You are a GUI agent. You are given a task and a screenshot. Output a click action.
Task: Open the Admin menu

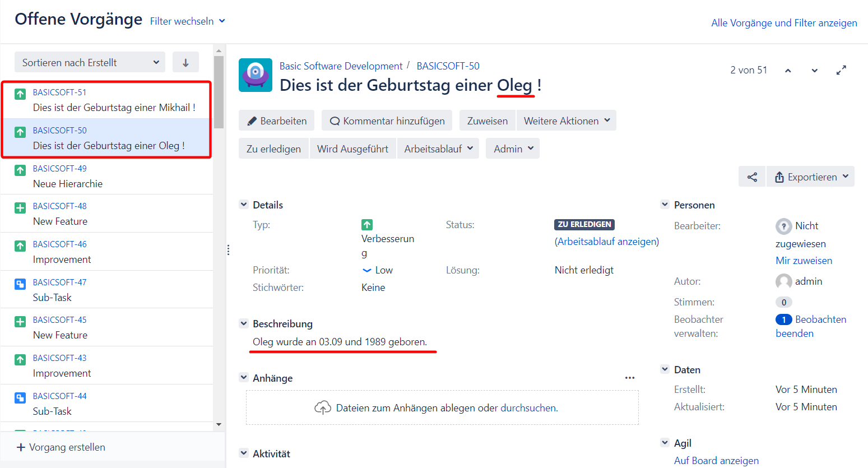[513, 149]
